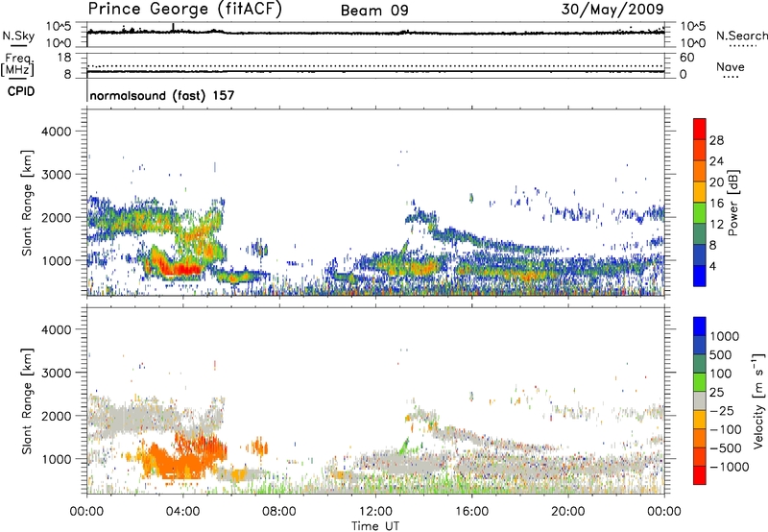The width and height of the screenshot is (768, 532).
Task: Click the "CPID" label
Action: click(x=21, y=91)
